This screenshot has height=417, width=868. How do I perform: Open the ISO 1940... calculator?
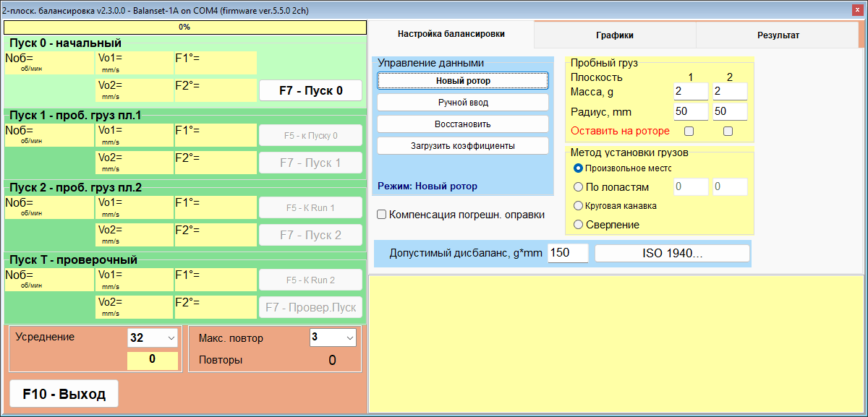pyautogui.click(x=672, y=254)
